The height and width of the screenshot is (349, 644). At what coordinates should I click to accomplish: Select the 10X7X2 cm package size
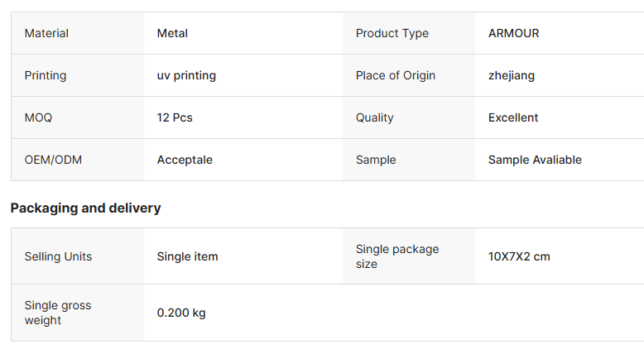coord(519,256)
